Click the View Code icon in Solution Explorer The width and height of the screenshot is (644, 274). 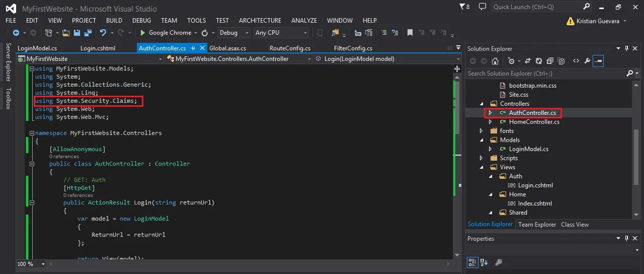tap(576, 61)
